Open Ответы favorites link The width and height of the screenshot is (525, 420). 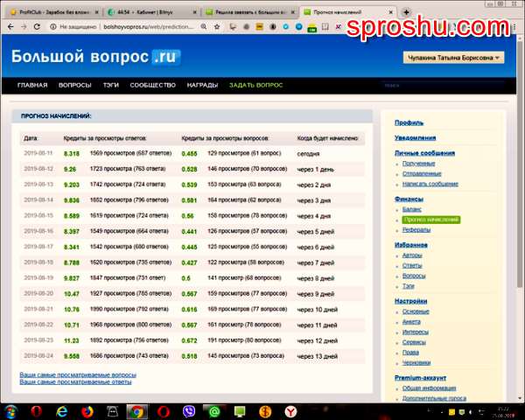pyautogui.click(x=412, y=265)
